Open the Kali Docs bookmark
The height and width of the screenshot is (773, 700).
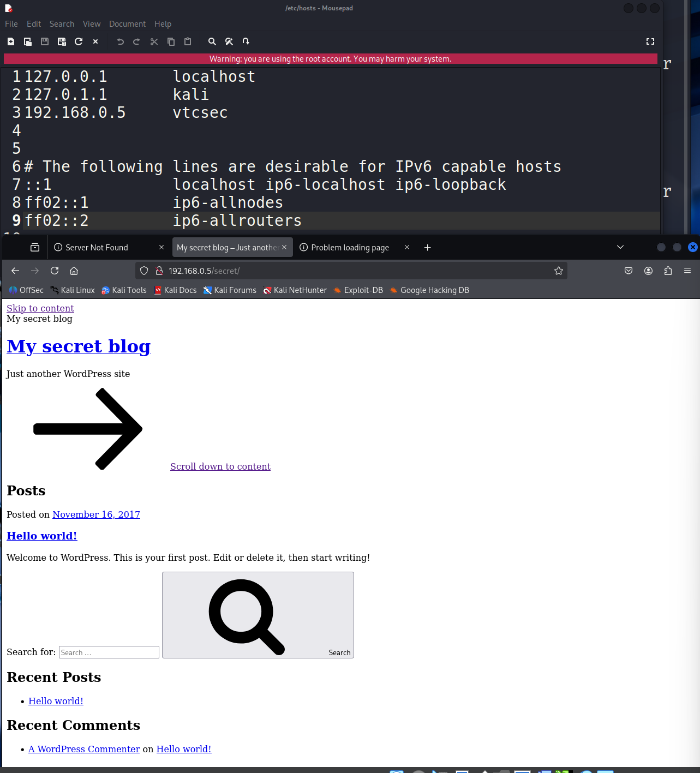coord(175,290)
